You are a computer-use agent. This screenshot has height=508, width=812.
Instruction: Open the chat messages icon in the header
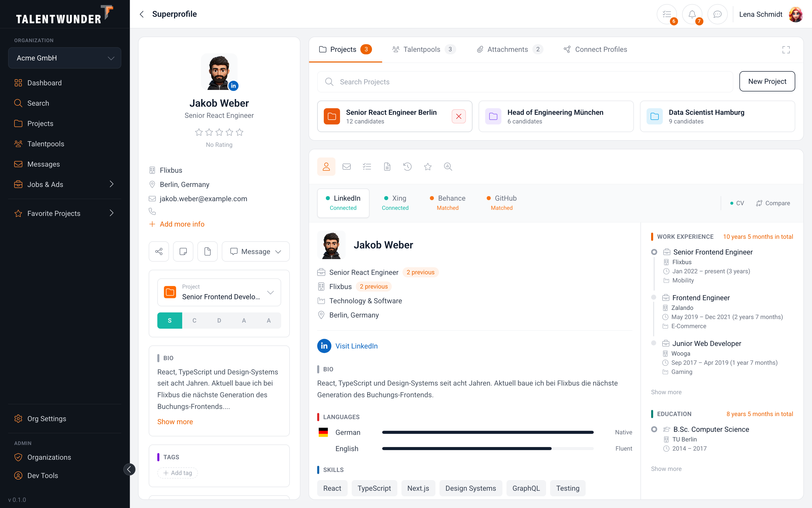tap(717, 14)
